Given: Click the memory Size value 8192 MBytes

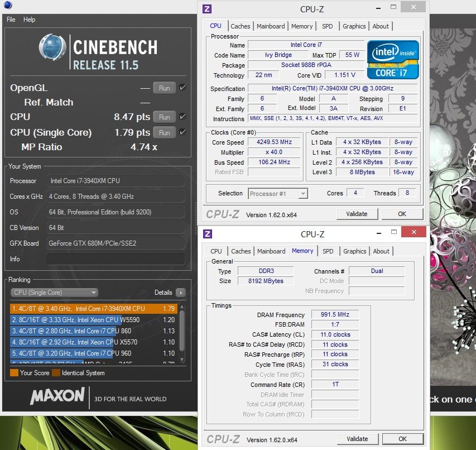Looking at the screenshot, I should (266, 281).
